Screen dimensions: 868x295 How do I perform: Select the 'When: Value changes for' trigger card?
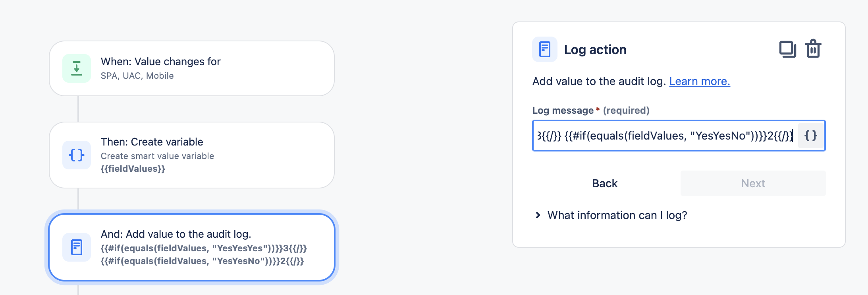pos(192,68)
